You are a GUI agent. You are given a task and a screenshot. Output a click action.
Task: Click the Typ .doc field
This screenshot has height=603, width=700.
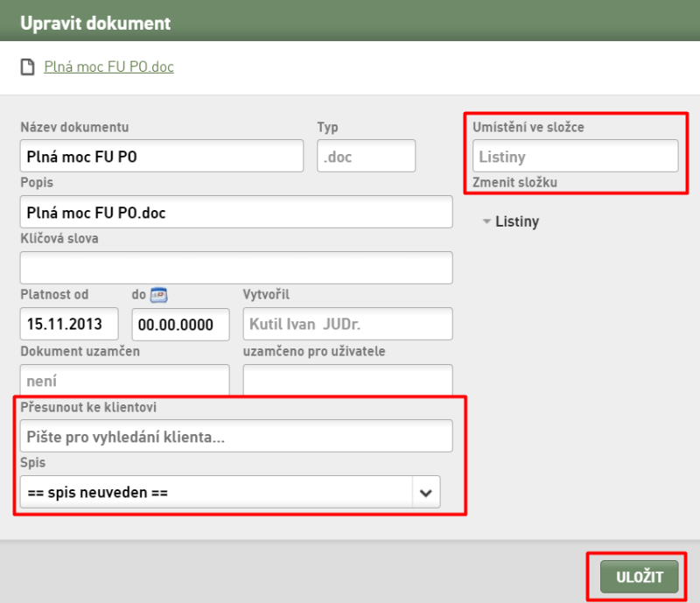tap(366, 156)
